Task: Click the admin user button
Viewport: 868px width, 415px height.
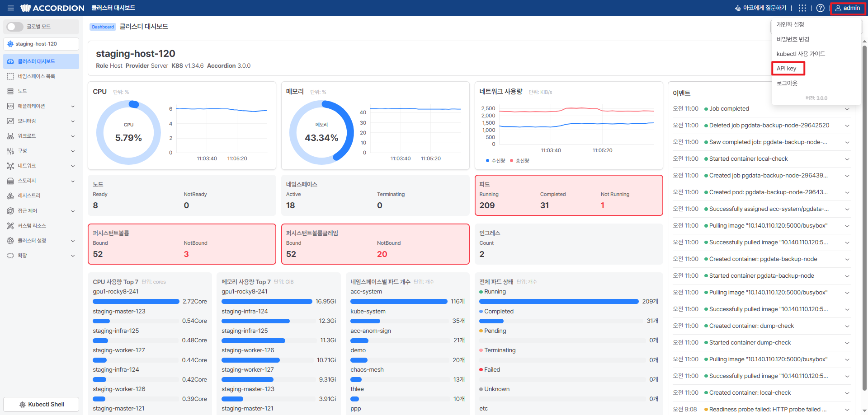Action: [848, 8]
